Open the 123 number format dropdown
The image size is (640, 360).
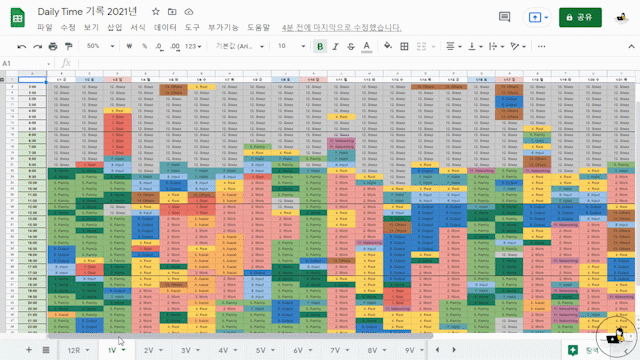(x=193, y=47)
